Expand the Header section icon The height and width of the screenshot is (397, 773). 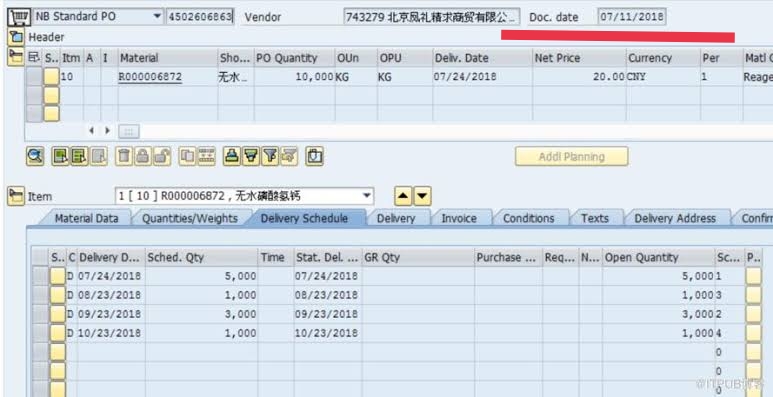tap(16, 36)
